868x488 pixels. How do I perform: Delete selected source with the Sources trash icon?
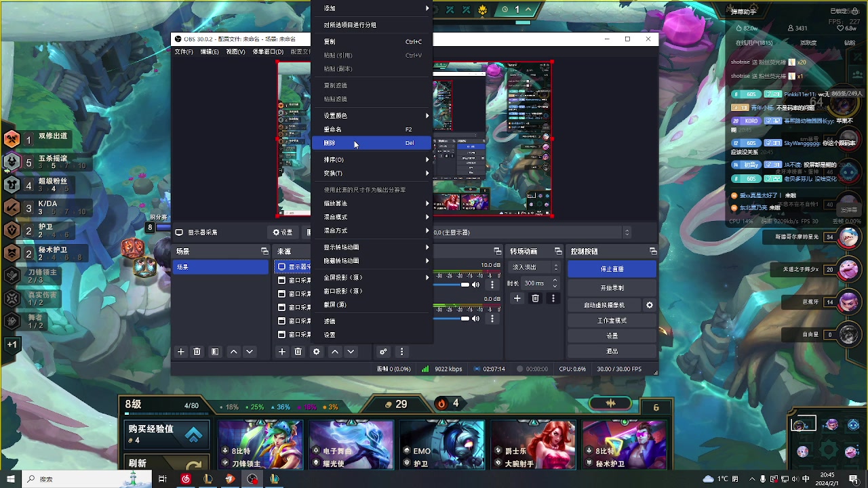(298, 352)
